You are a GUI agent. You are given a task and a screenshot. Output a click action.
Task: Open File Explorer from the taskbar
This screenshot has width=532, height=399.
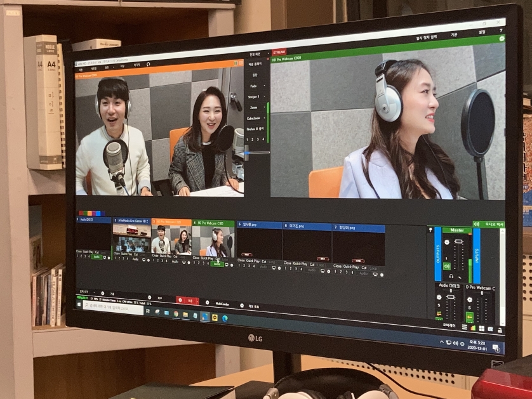click(185, 314)
